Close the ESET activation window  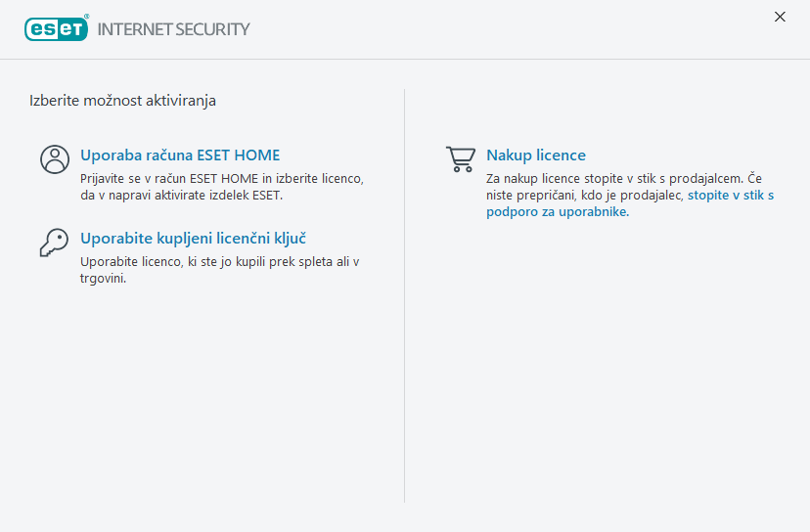click(x=780, y=17)
